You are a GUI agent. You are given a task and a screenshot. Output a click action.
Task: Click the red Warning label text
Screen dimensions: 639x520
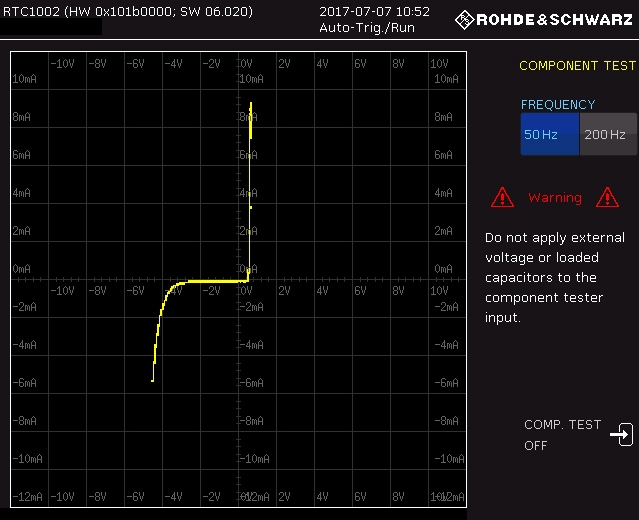click(x=554, y=198)
